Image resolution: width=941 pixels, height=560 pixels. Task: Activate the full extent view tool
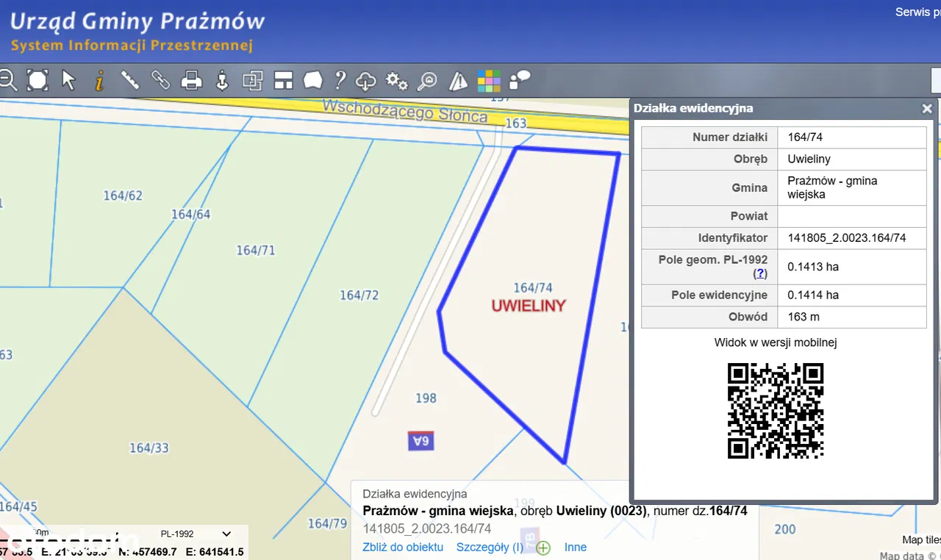coord(37,80)
